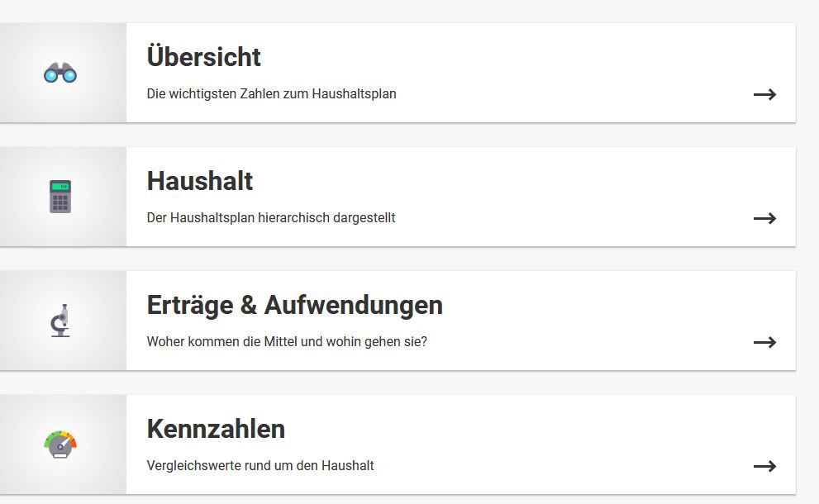Click the calculator icon for Haushalt
This screenshot has height=504, width=819.
coord(60,197)
